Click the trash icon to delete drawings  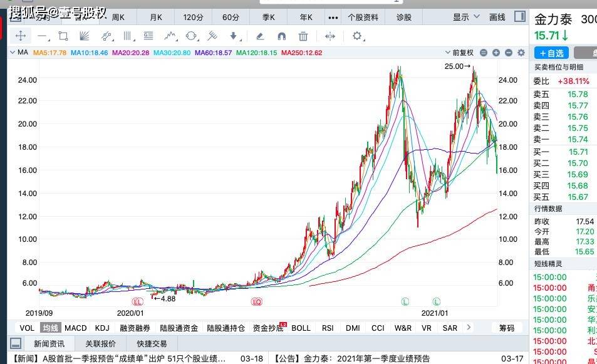coord(303,36)
